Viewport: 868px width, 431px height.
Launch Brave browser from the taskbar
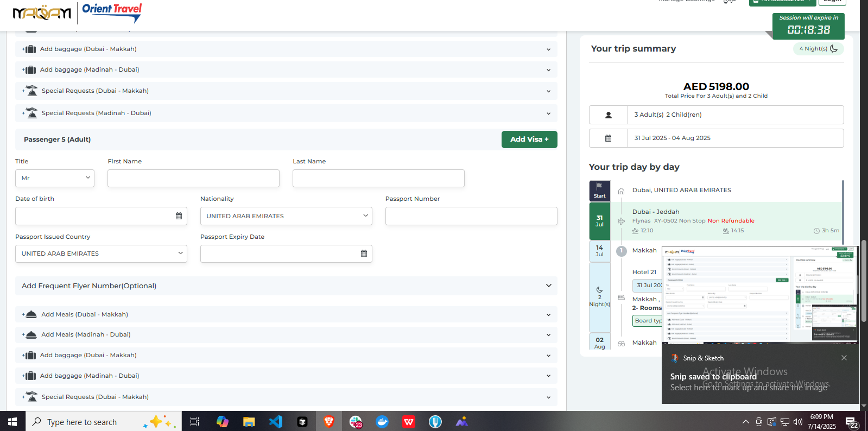pyautogui.click(x=329, y=422)
